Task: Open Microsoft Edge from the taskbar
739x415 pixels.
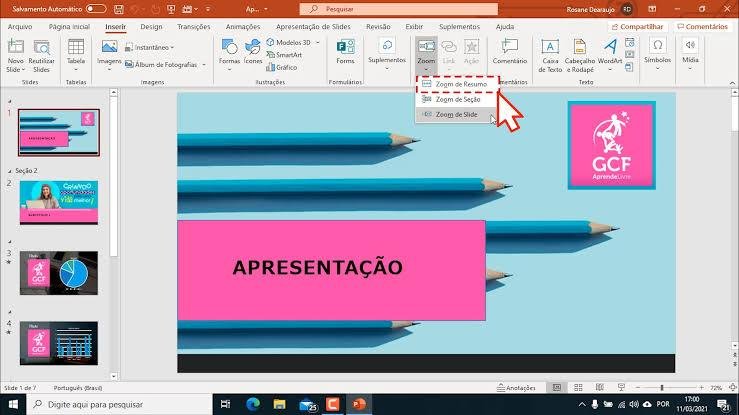Action: (253, 404)
